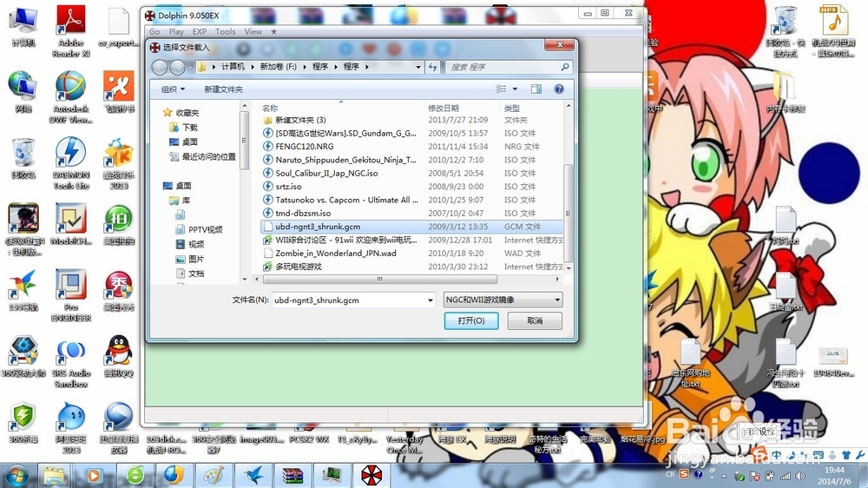Open the QQ penguin desktop icon
Image resolution: width=868 pixels, height=488 pixels.
[x=118, y=356]
